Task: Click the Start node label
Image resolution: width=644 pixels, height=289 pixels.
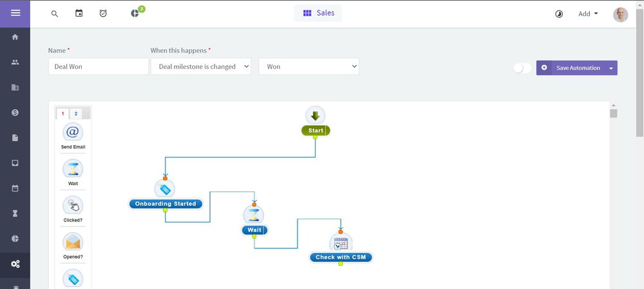Action: (316, 130)
